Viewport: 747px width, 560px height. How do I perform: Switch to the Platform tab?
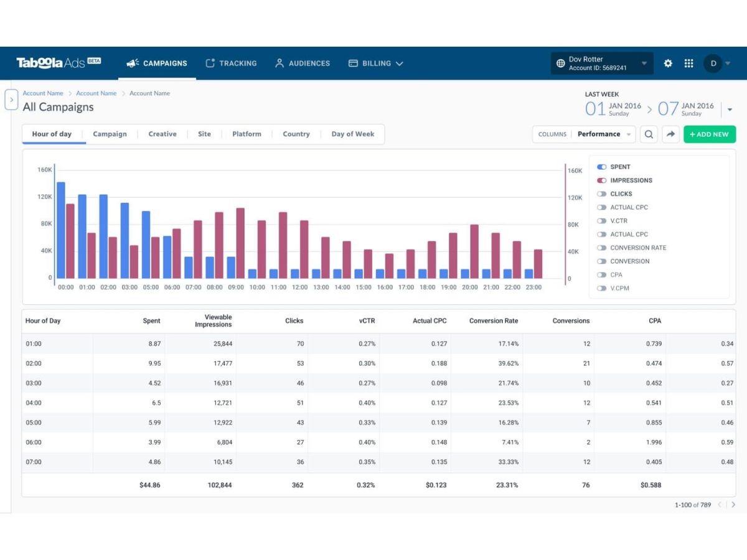point(247,134)
